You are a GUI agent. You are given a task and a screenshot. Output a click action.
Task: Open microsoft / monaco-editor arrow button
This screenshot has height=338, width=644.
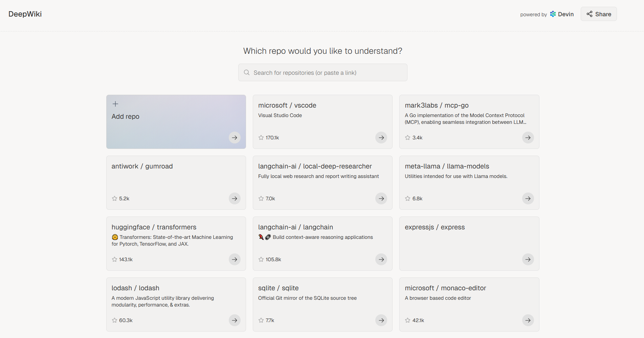528,320
